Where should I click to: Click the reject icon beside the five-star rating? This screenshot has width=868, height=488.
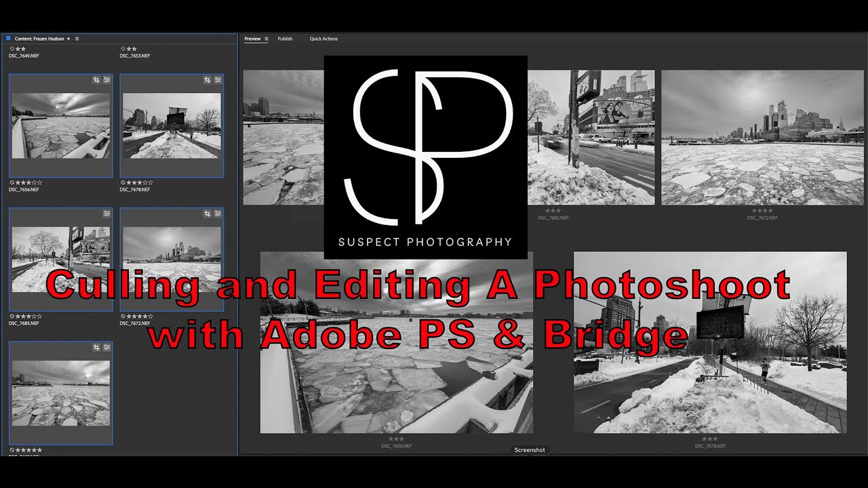(11, 450)
